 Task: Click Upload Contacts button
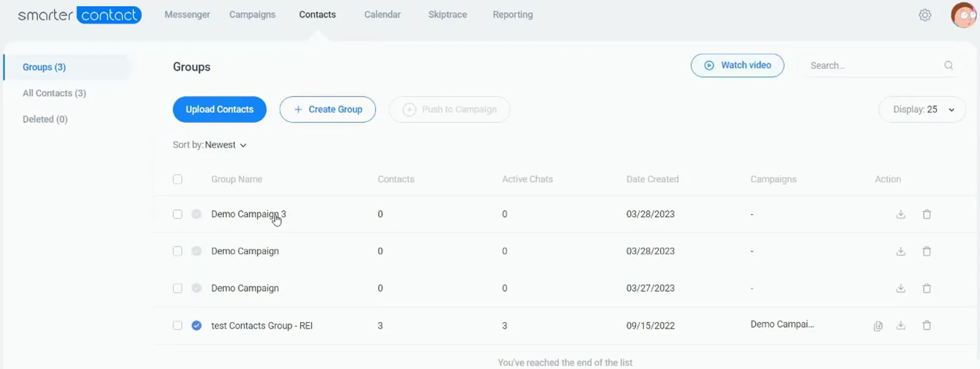click(x=220, y=109)
